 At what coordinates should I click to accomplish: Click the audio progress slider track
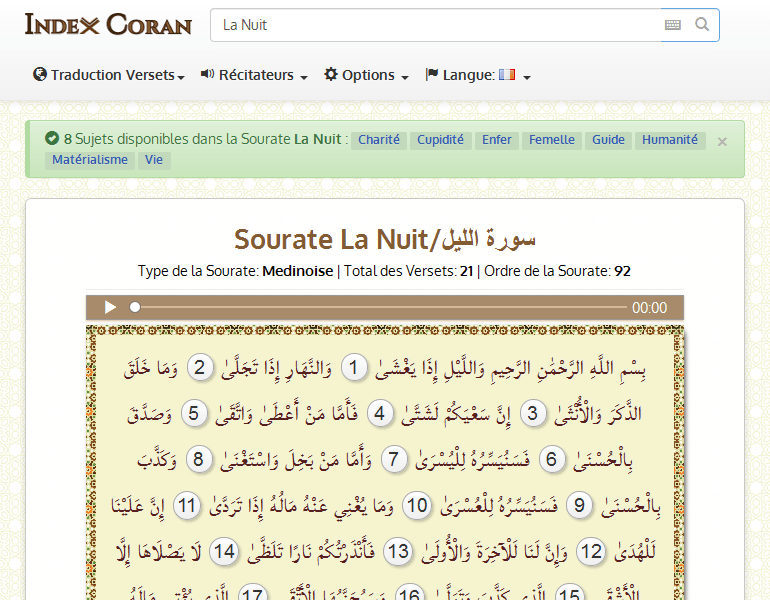click(380, 308)
